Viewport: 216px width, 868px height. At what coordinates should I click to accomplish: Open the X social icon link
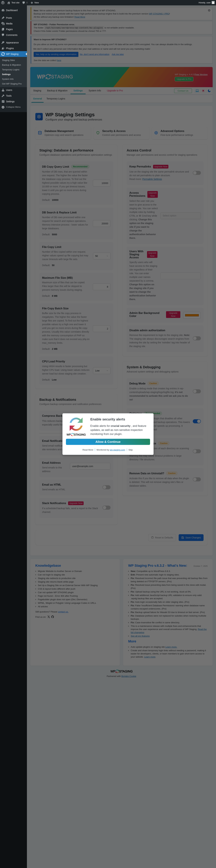(x=48, y=617)
